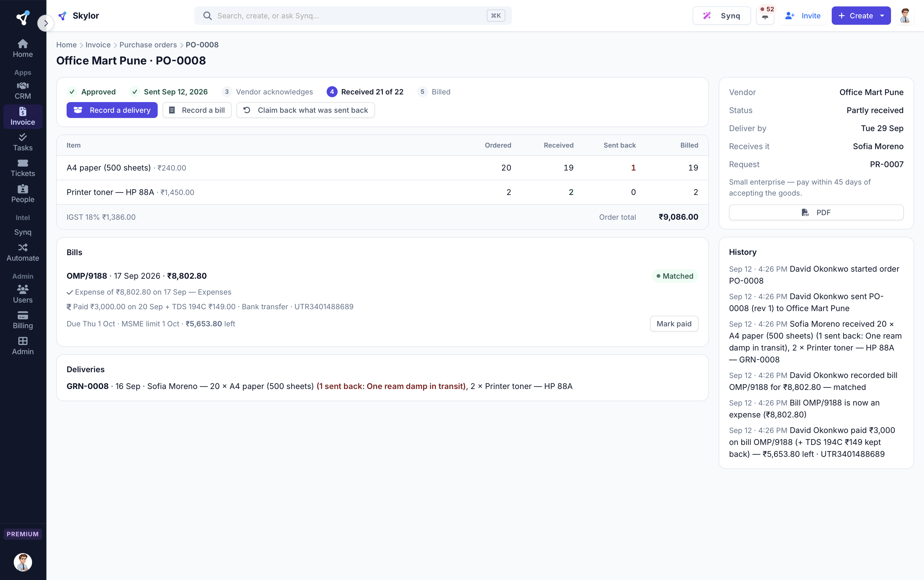This screenshot has height=580, width=924.
Task: Click bill number OMP/9188
Action: (x=87, y=276)
